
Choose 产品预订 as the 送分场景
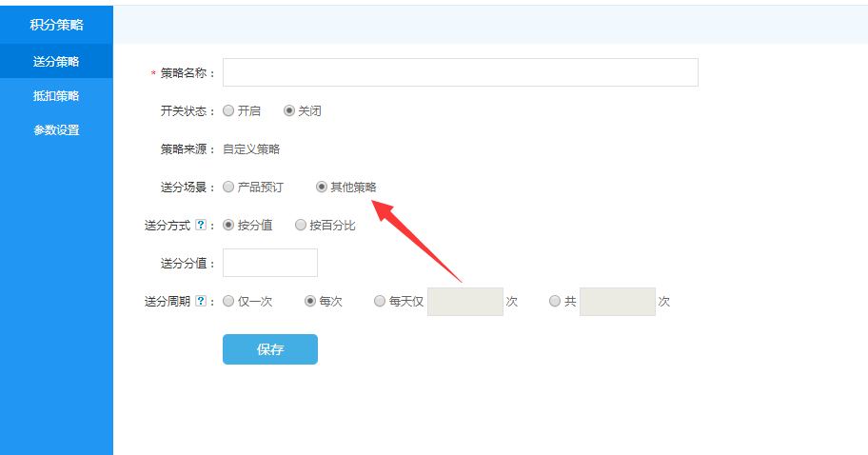228,187
